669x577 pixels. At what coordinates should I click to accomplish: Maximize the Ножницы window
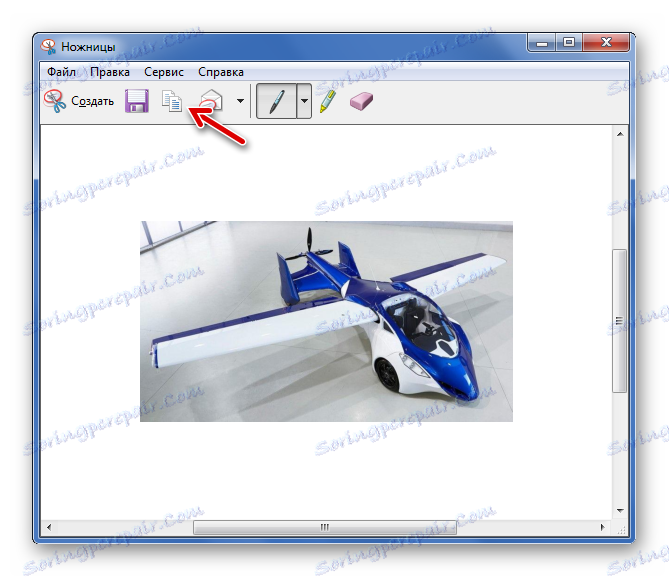click(x=569, y=43)
